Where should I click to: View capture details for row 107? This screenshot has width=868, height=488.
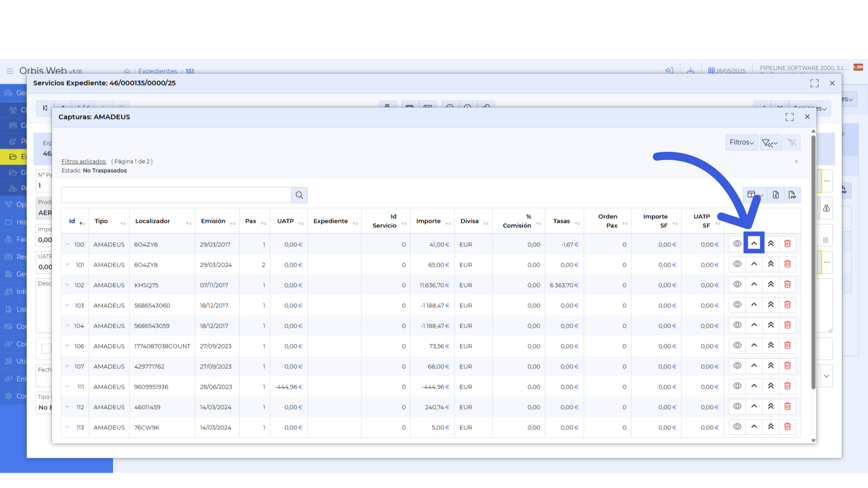pos(737,366)
